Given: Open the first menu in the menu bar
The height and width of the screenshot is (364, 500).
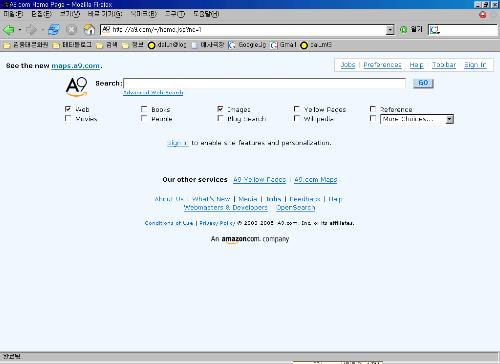Looking at the screenshot, I should pos(13,14).
